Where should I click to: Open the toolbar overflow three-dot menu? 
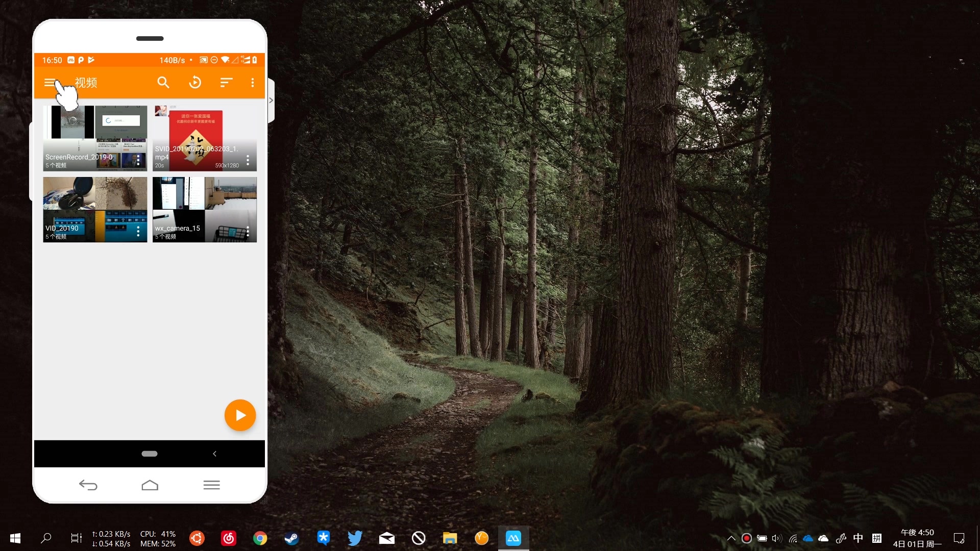[252, 83]
